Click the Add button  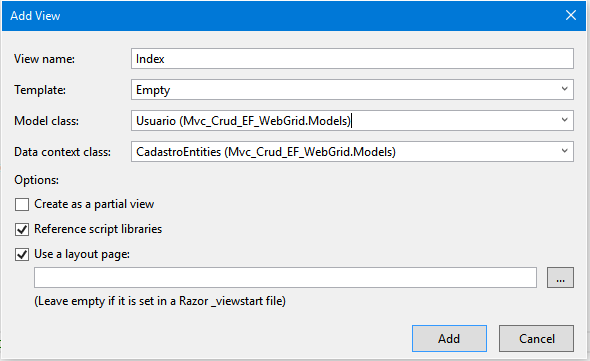449,339
